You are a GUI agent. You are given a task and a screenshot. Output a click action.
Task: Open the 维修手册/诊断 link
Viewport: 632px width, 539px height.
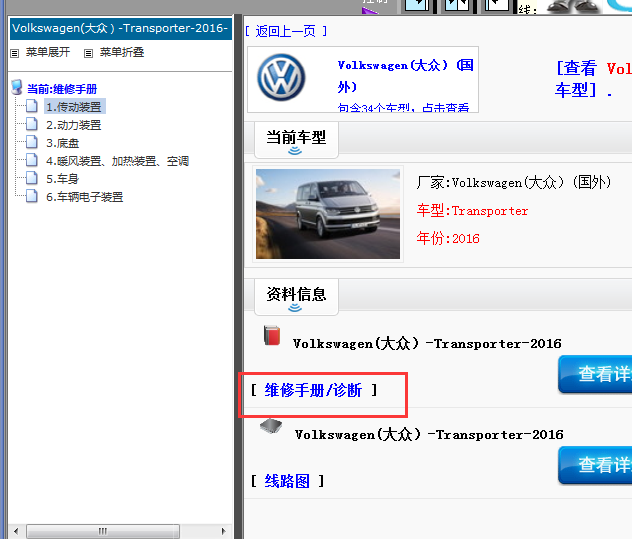point(314,390)
